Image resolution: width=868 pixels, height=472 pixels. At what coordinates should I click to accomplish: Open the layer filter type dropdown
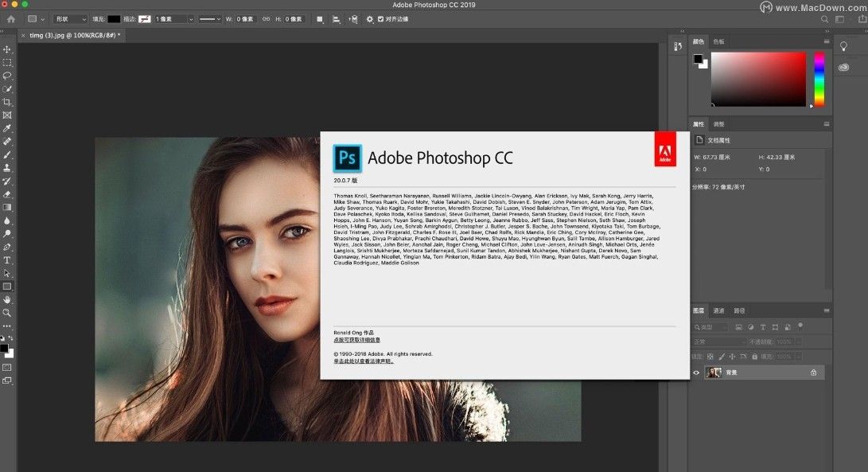710,327
